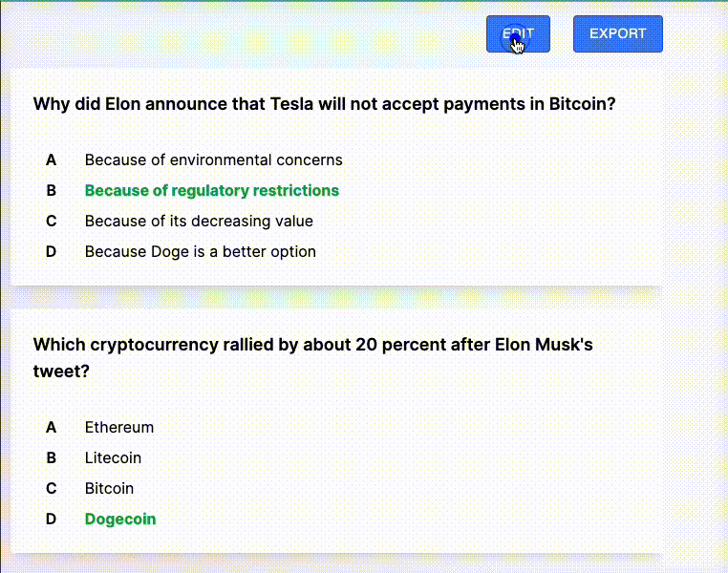Click letter C next to Bitcoin
The height and width of the screenshot is (573, 728).
coord(52,488)
